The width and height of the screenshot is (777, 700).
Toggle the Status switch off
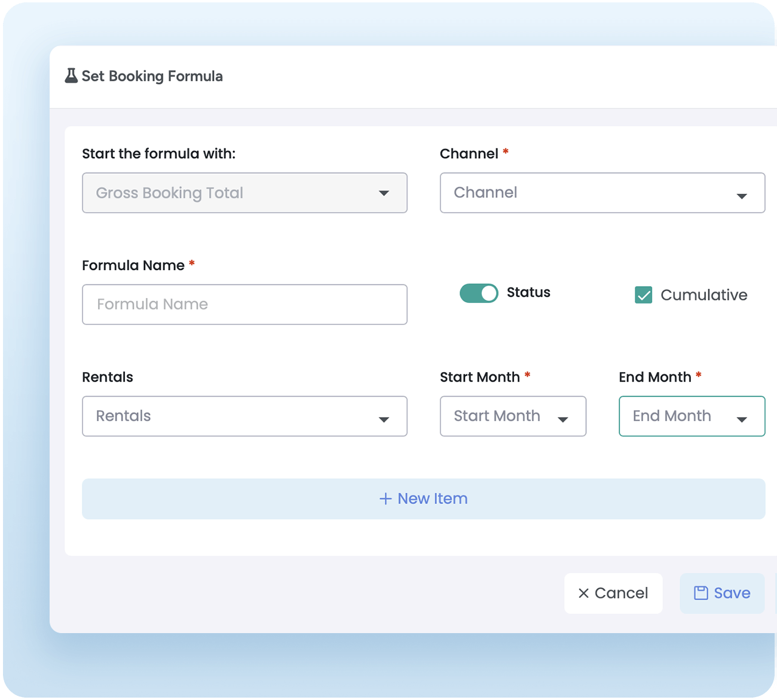(479, 293)
